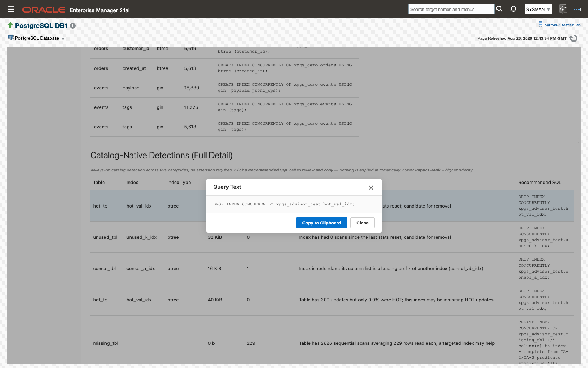
Task: Click the created_at column cell
Action: 134,68
